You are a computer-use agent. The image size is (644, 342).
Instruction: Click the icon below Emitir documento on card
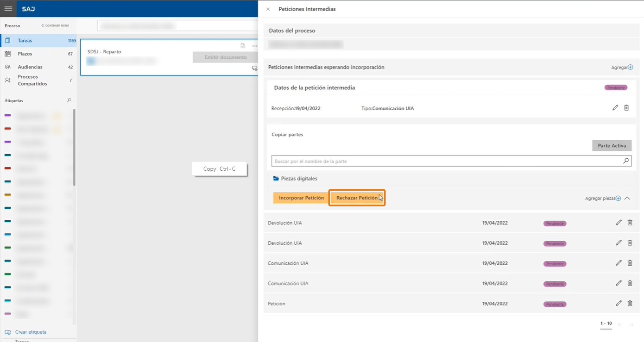click(x=254, y=68)
